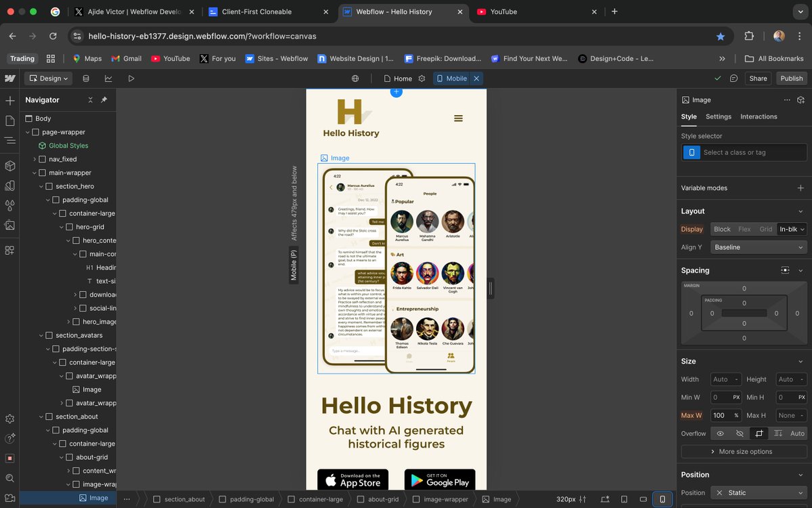
Task: Set overflow to hidden crossed-eye icon
Action: (740, 433)
